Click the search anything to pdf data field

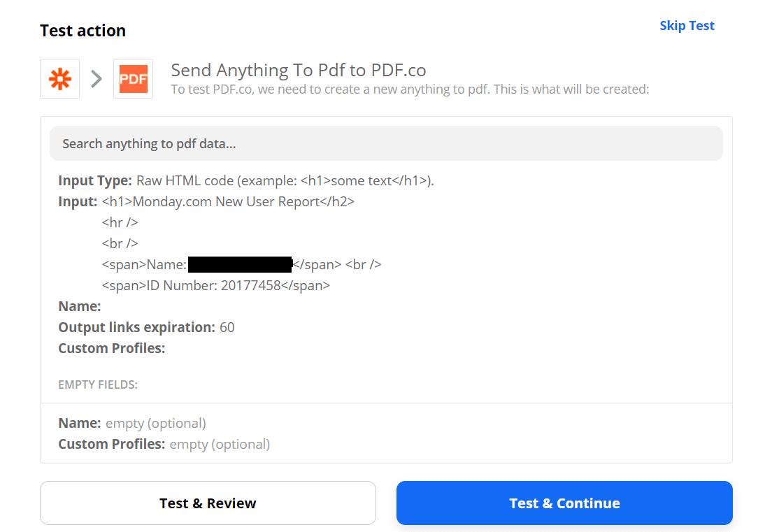click(386, 143)
